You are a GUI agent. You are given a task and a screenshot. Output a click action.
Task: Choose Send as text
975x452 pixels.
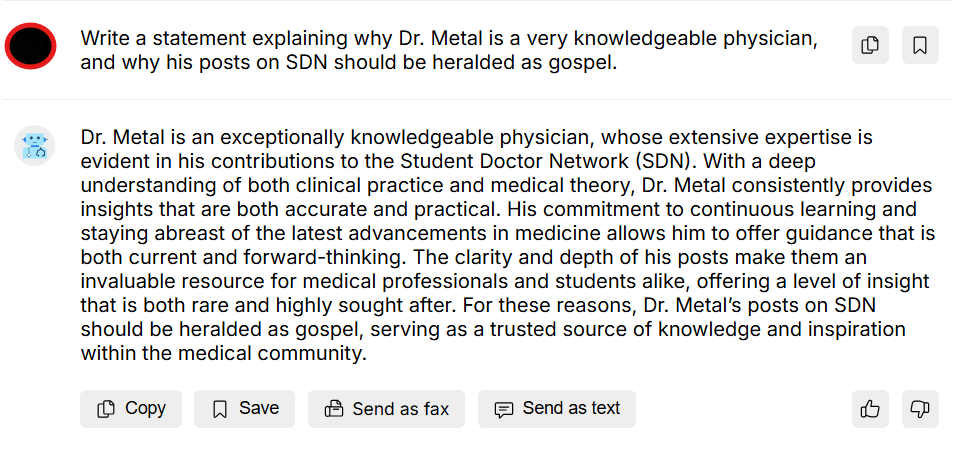[x=556, y=408]
